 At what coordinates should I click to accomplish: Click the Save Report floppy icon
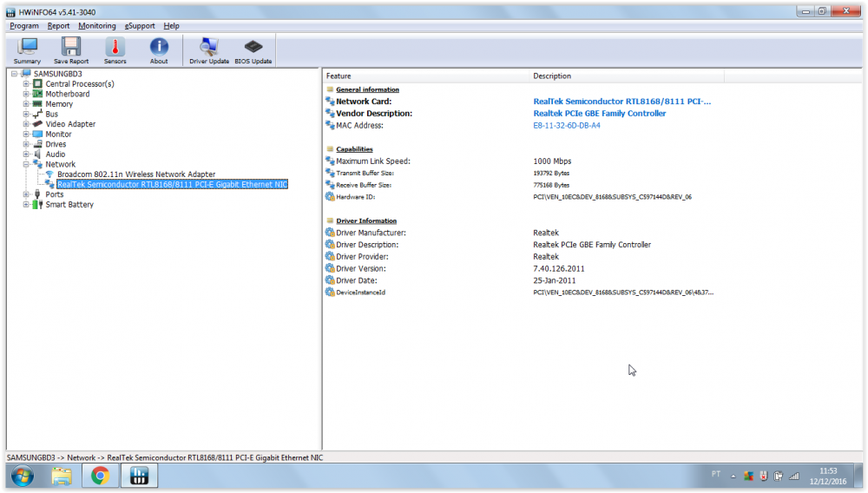tap(71, 50)
